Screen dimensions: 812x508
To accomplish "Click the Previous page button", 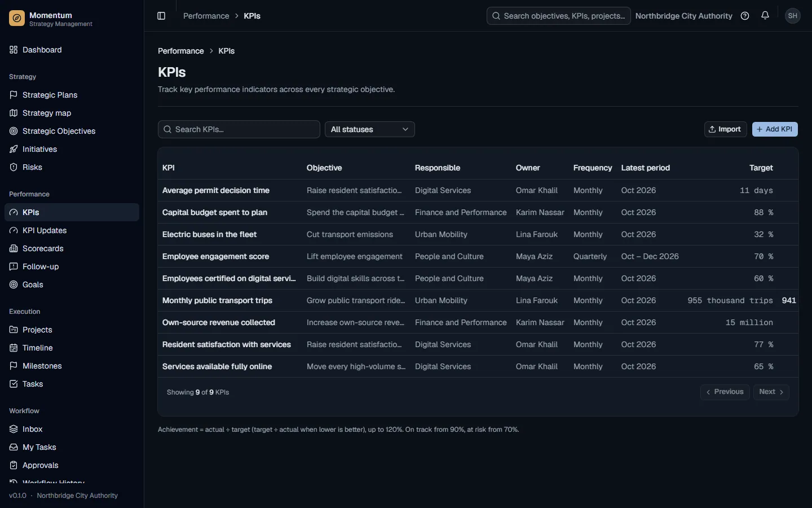I will pos(725,392).
